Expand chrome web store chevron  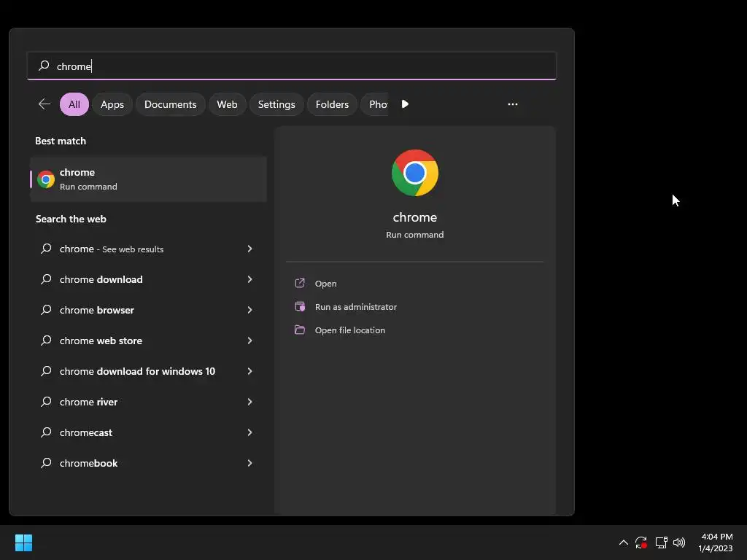249,340
